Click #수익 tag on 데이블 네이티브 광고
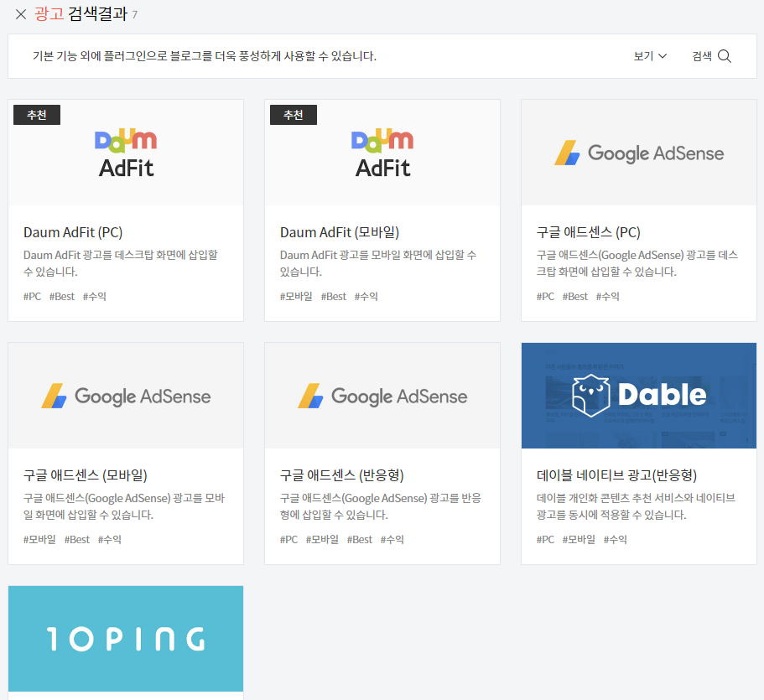Viewport: 764px width, 700px height. tap(616, 539)
